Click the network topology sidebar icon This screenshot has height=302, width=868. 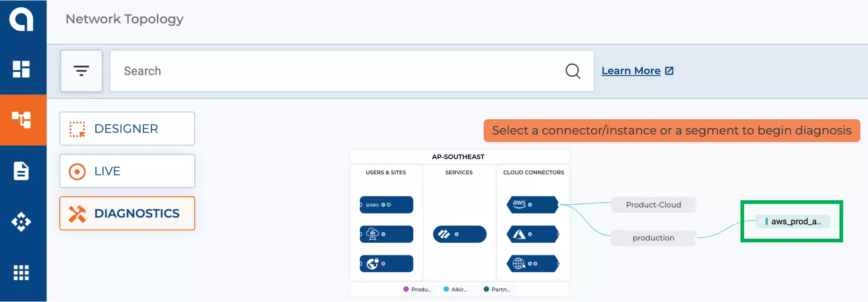coord(21,120)
